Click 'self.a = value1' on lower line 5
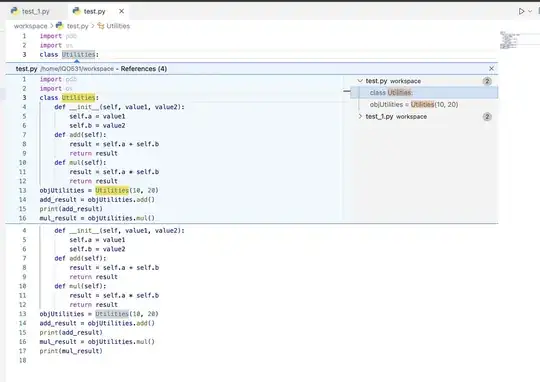Image resolution: width=540 pixels, height=382 pixels. (x=97, y=240)
